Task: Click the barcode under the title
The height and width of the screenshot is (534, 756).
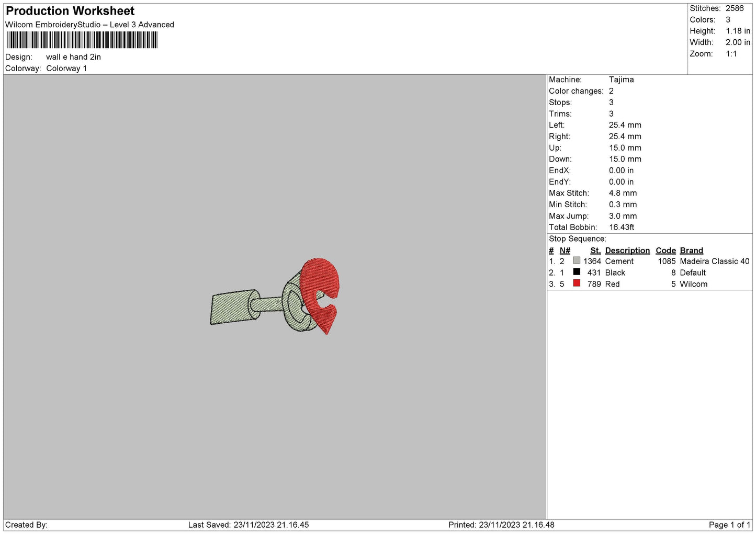Action: point(82,40)
